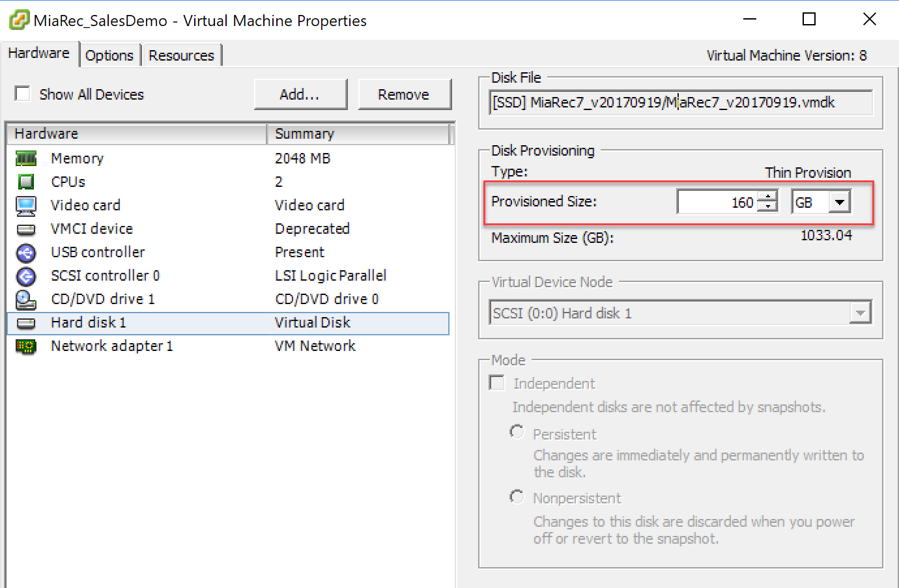Click the Summary column header
The image size is (899, 588).
tap(358, 133)
